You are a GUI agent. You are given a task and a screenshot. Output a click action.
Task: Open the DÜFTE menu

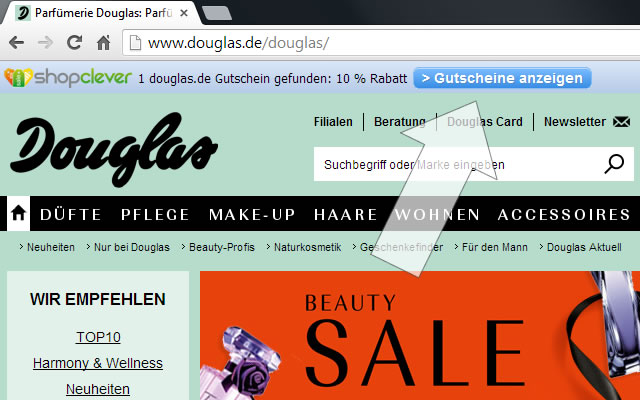(71, 214)
